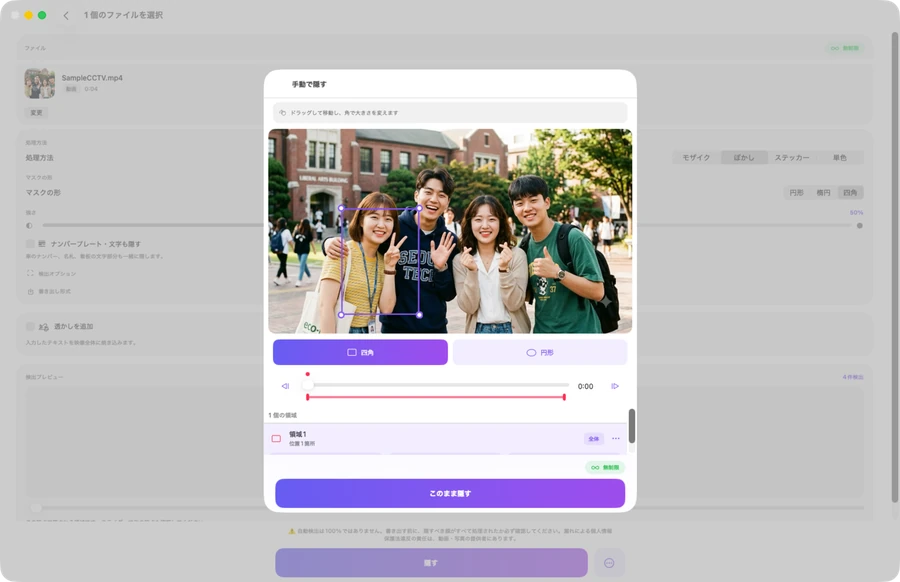Set mask shape to 円形 in main window
This screenshot has width=900, height=582.
coord(797,193)
